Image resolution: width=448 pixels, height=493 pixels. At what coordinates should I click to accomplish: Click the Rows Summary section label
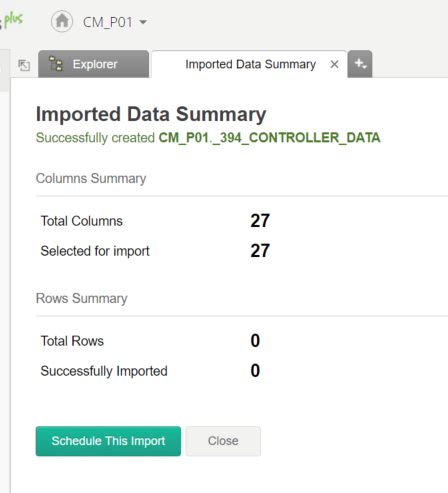pyautogui.click(x=82, y=298)
